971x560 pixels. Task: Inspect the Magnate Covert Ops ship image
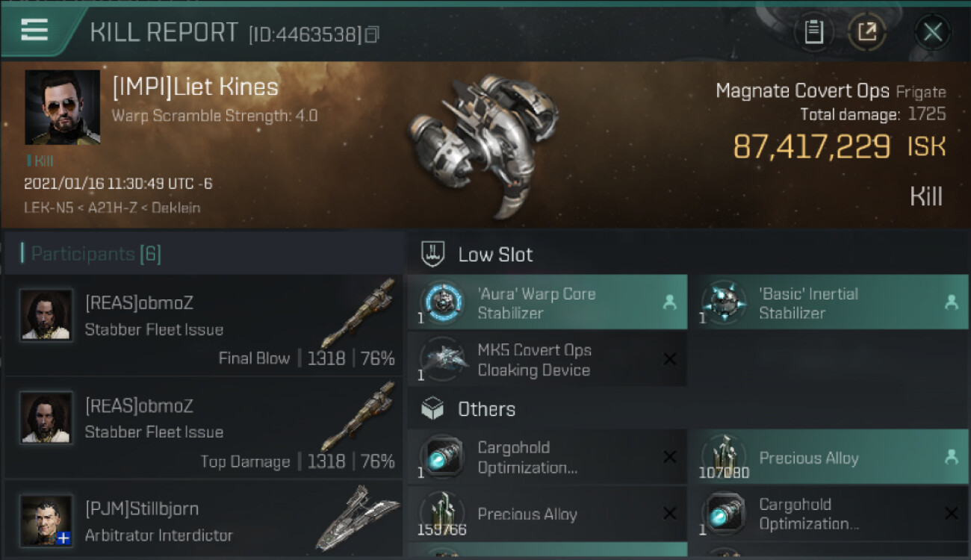(483, 146)
